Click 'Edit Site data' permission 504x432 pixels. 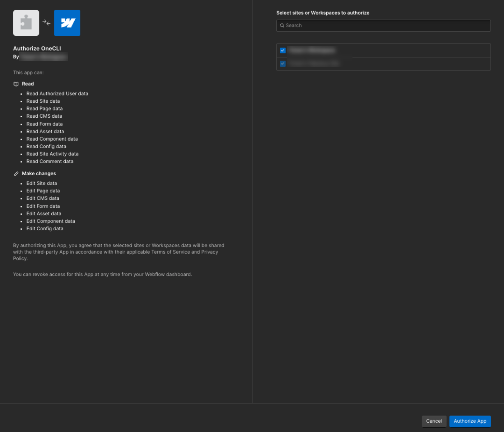(x=42, y=183)
